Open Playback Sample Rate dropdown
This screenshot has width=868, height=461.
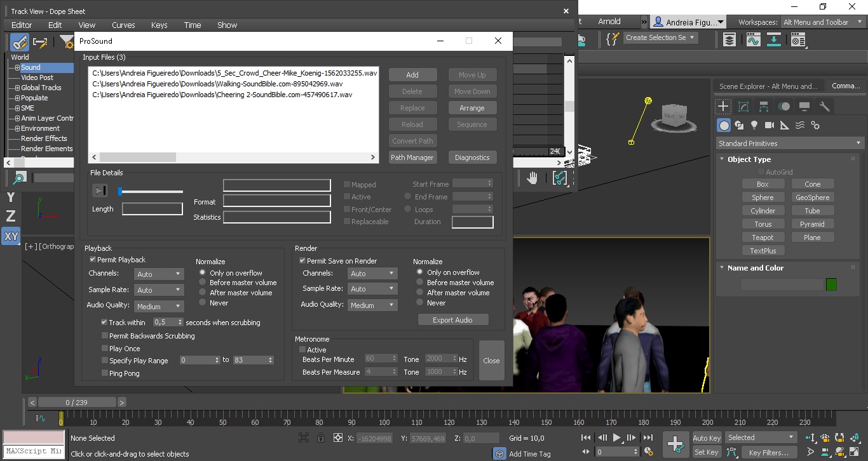point(159,290)
